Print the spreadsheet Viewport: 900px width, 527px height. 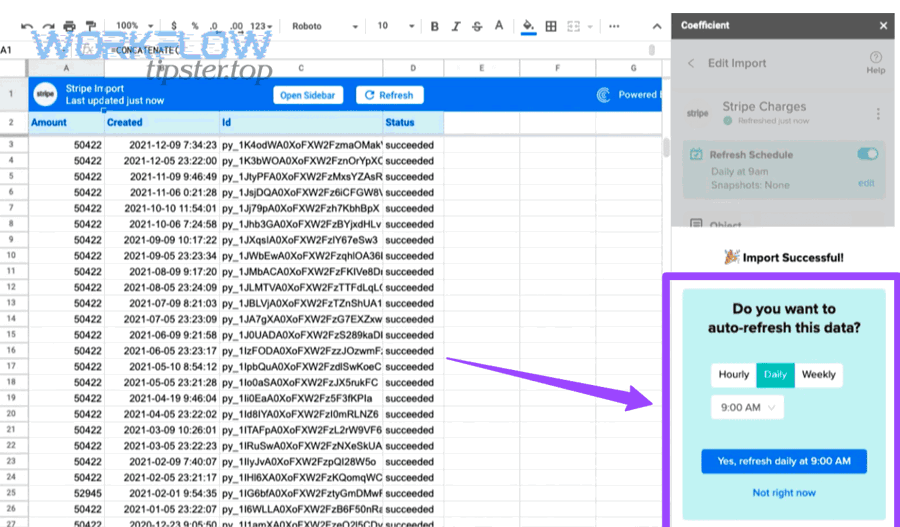point(69,26)
